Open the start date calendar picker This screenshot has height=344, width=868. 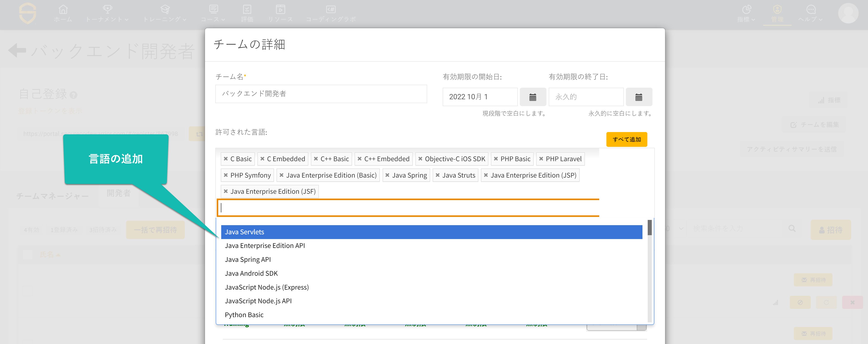click(x=533, y=97)
